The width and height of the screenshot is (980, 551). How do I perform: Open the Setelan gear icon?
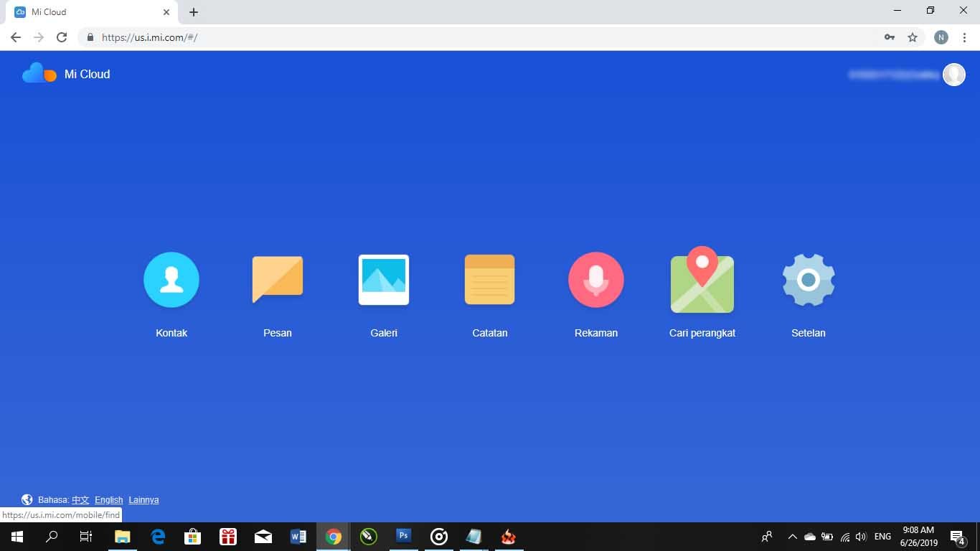(x=809, y=280)
